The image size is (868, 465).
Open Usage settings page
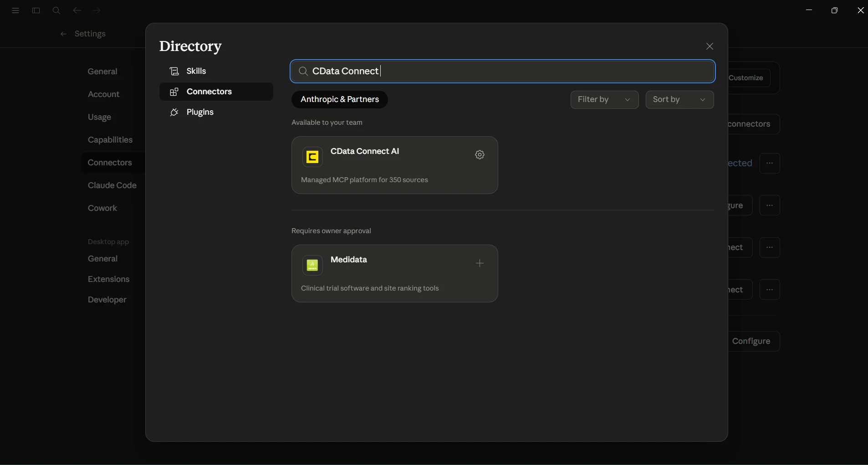tap(99, 117)
